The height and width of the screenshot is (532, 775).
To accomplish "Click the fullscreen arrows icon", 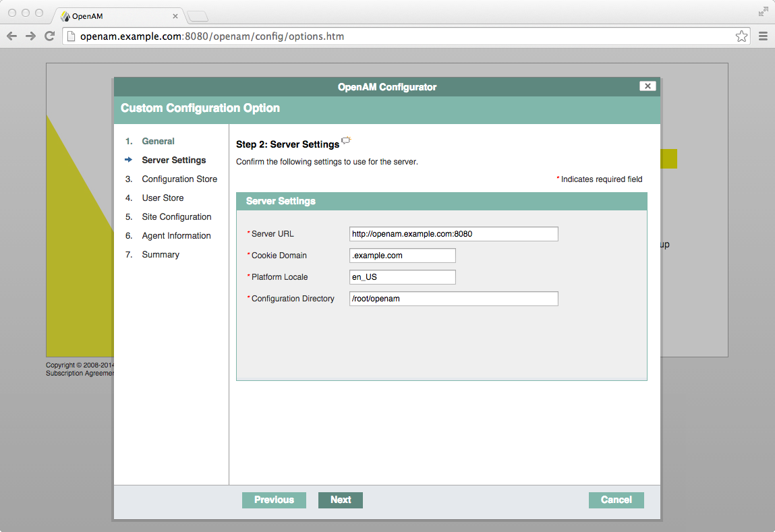I will 763,12.
